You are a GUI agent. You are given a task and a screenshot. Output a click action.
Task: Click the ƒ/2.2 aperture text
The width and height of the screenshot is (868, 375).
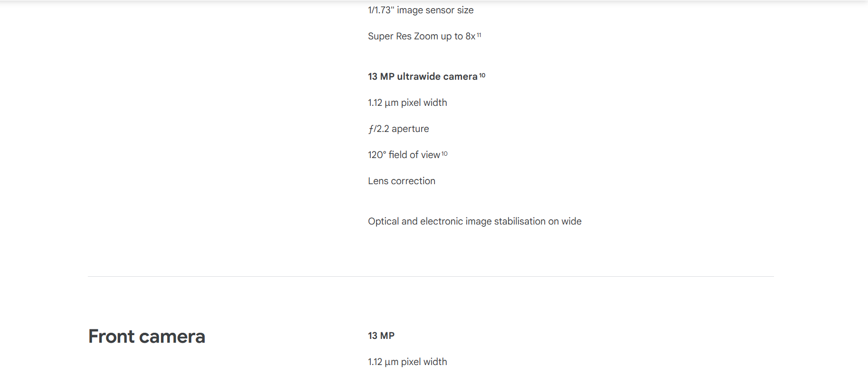(x=398, y=129)
